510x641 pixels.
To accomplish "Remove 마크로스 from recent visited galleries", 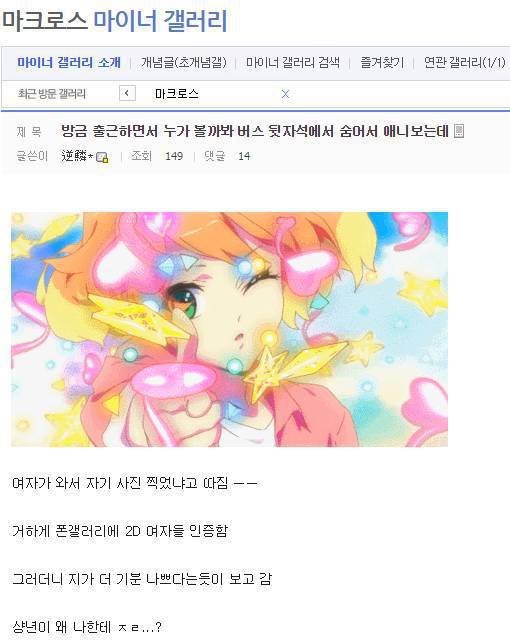I will (285, 94).
